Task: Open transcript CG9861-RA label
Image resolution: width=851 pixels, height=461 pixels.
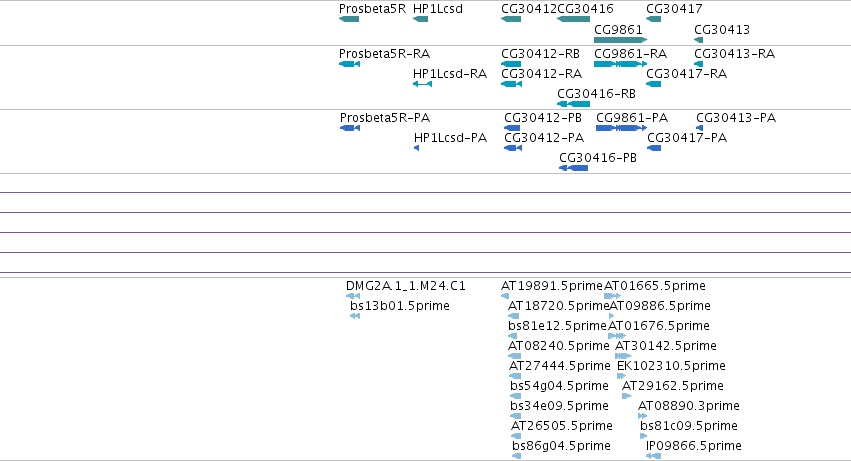Action: tap(631, 54)
